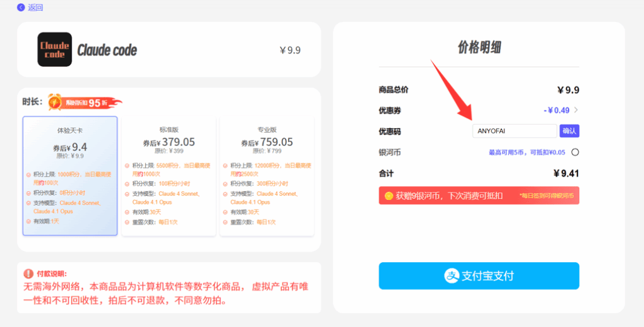Open coupon selection via -¥0.49 amount
Viewport: 644px width, 327px height.
(x=556, y=110)
